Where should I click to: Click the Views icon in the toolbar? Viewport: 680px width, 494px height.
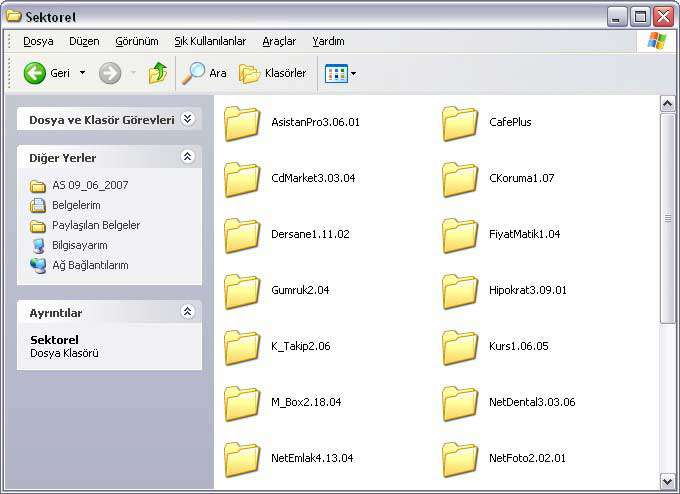click(336, 73)
